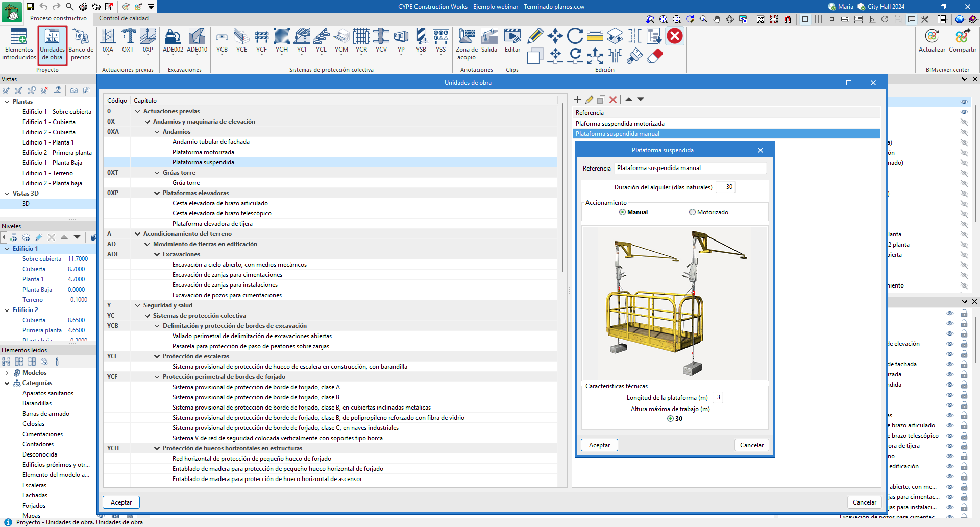Click the Duración del alquiler input field
Image resolution: width=980 pixels, height=527 pixels.
725,187
